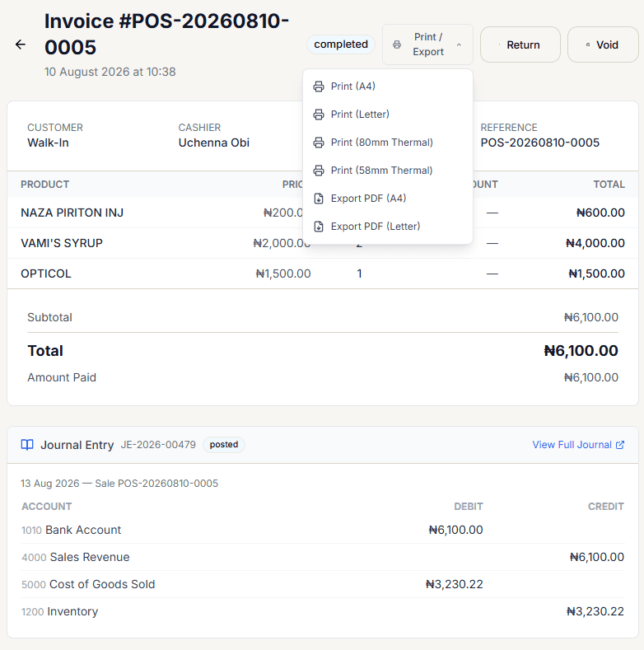Click the PRODUCT column header
The width and height of the screenshot is (644, 650).
(x=44, y=185)
